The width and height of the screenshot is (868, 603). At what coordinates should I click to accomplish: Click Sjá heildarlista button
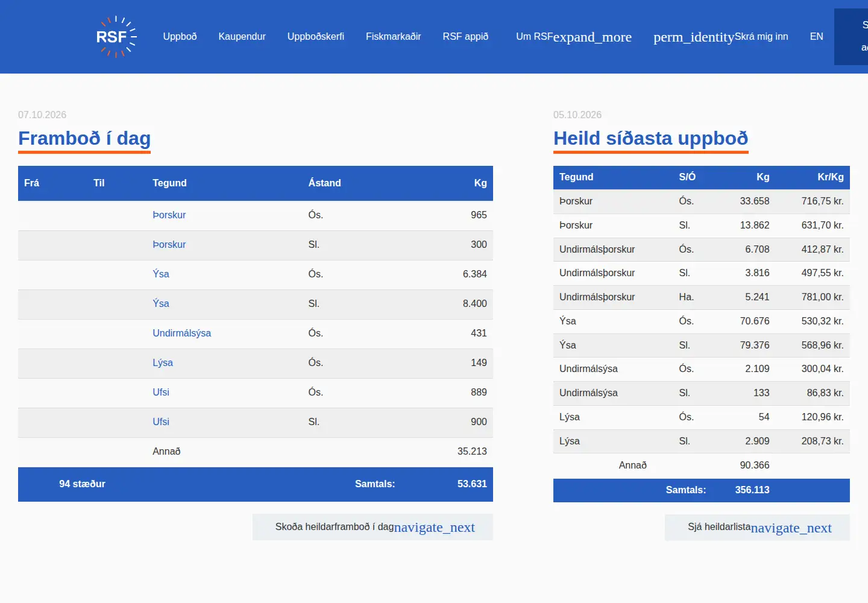(x=757, y=528)
